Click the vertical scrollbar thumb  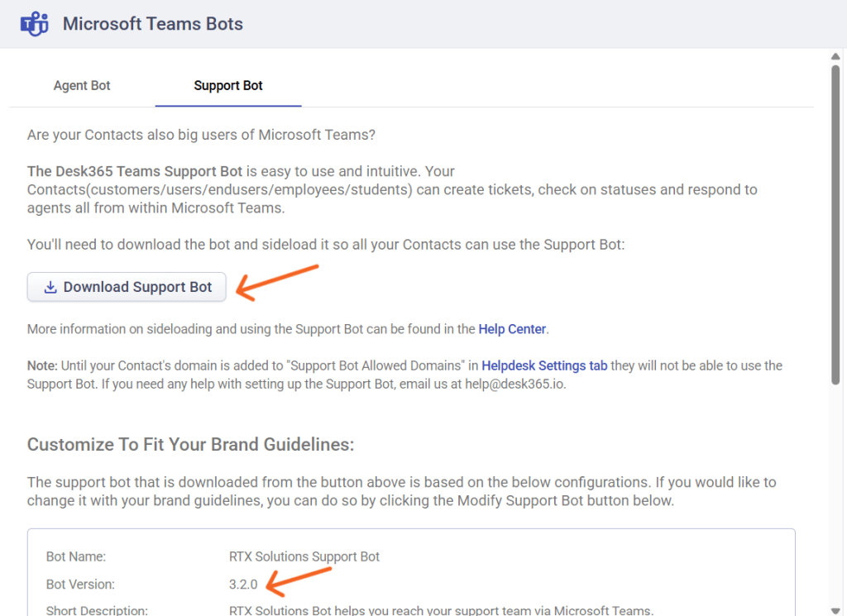[836, 223]
